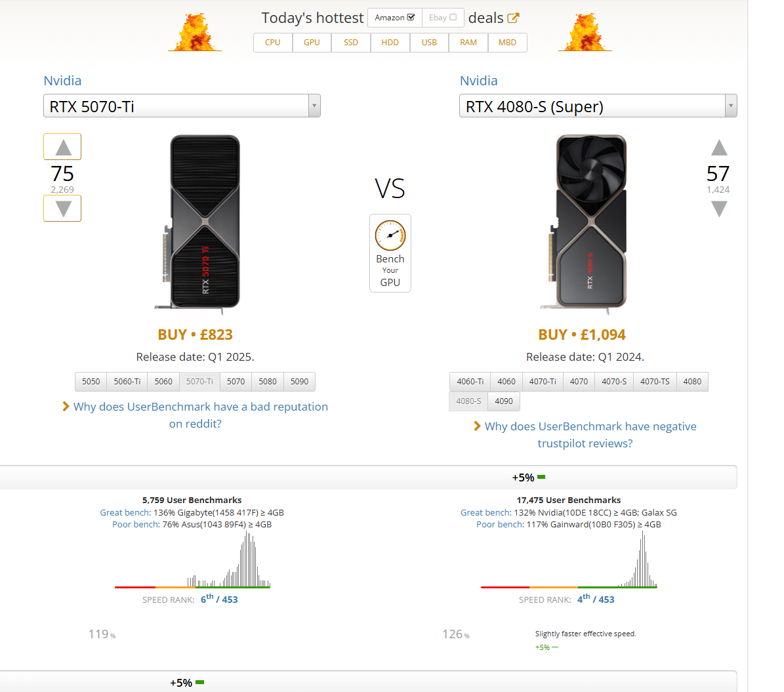
Task: Downvote the RTX 5070-Ti
Action: pyautogui.click(x=62, y=208)
